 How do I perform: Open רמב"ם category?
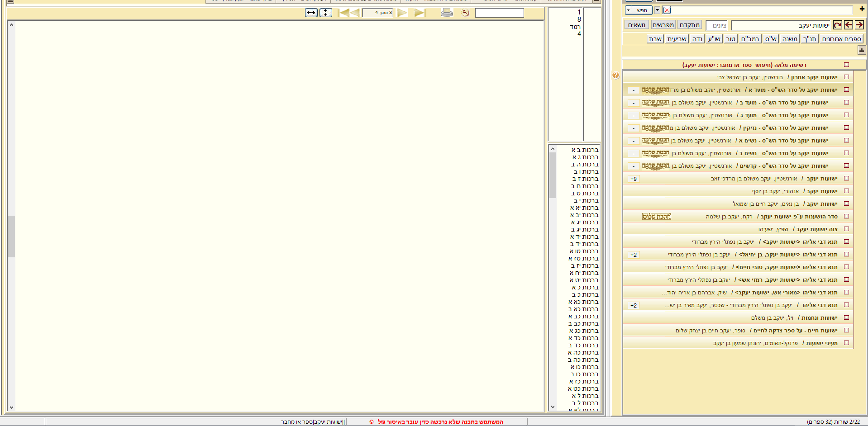[750, 39]
